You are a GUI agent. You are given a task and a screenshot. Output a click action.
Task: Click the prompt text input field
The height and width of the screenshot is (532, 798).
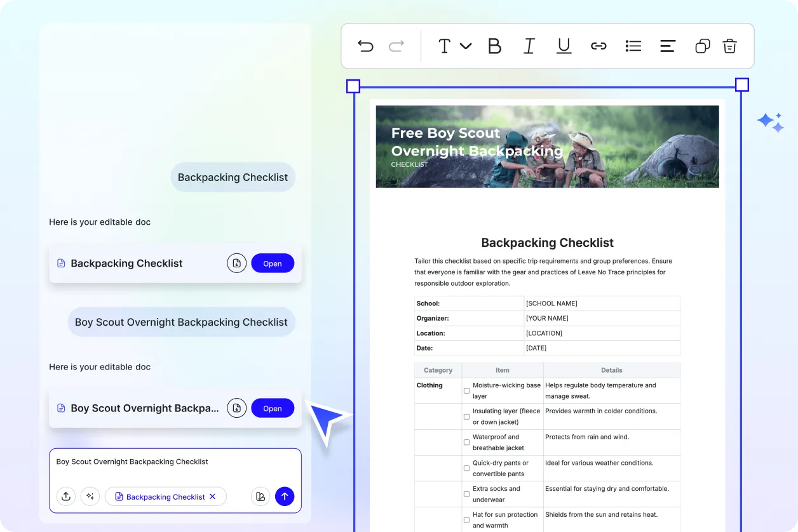pyautogui.click(x=175, y=462)
